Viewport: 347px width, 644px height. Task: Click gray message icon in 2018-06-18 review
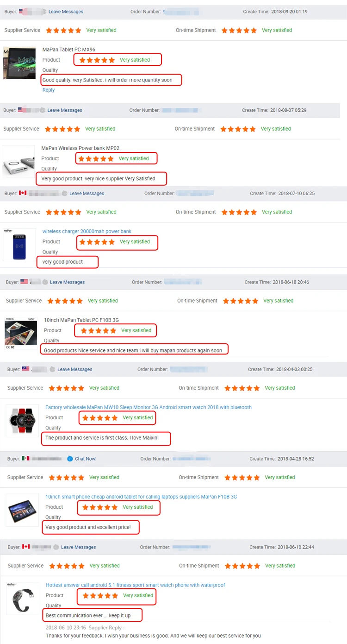pos(45,282)
